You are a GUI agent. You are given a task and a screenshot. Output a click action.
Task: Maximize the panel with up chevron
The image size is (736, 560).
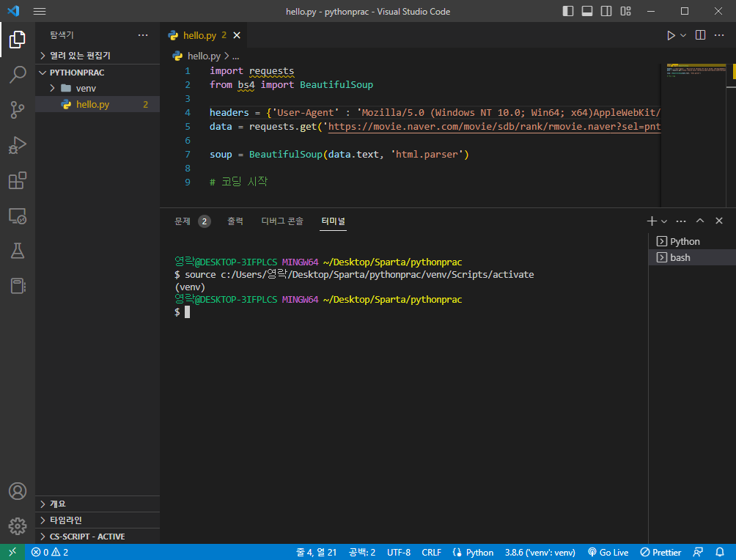point(700,221)
